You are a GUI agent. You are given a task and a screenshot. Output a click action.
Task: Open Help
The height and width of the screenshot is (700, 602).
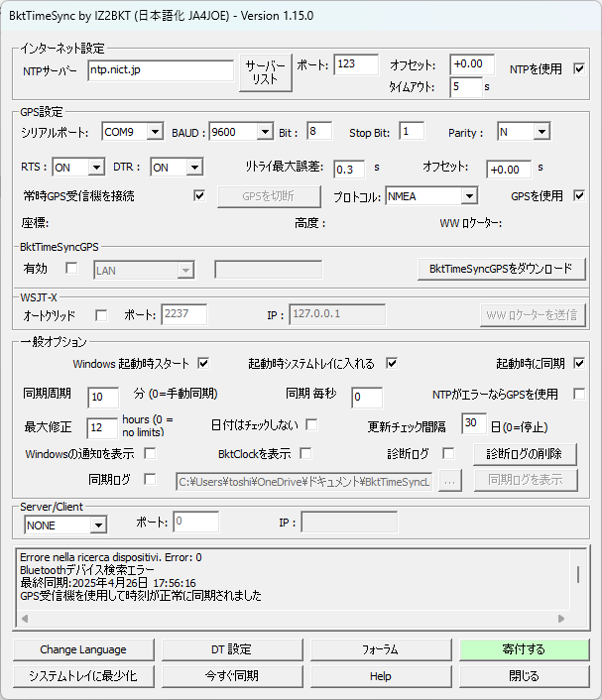(x=381, y=676)
